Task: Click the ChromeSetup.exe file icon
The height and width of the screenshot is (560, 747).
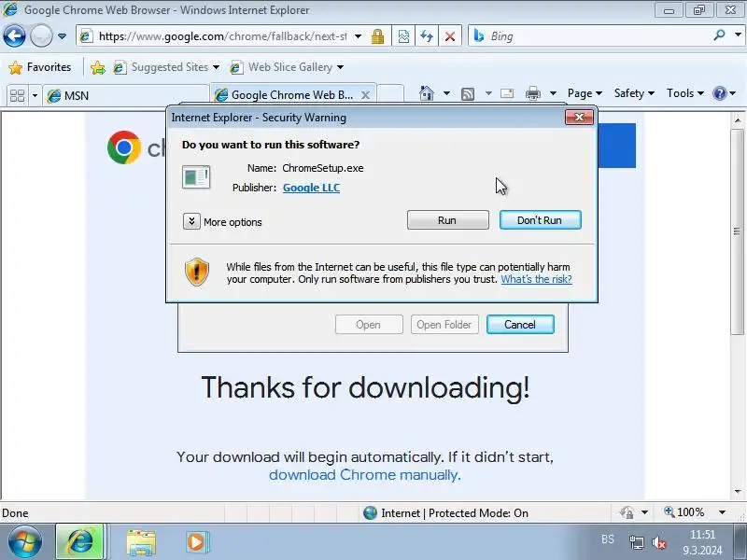Action: click(x=196, y=177)
